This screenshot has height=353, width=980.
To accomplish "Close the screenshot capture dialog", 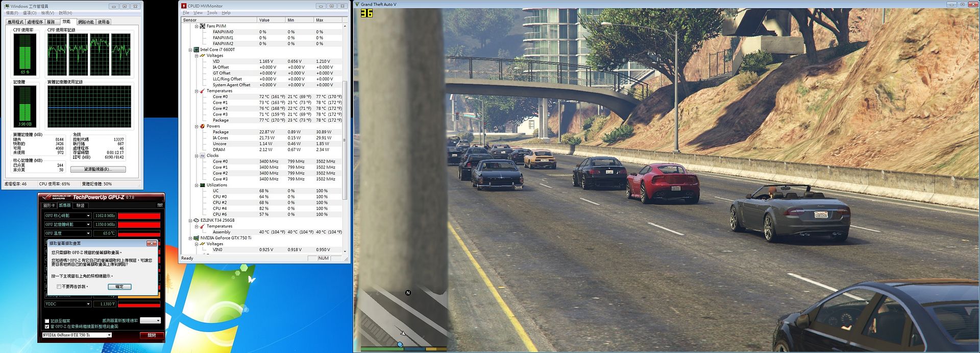I will pyautogui.click(x=151, y=243).
